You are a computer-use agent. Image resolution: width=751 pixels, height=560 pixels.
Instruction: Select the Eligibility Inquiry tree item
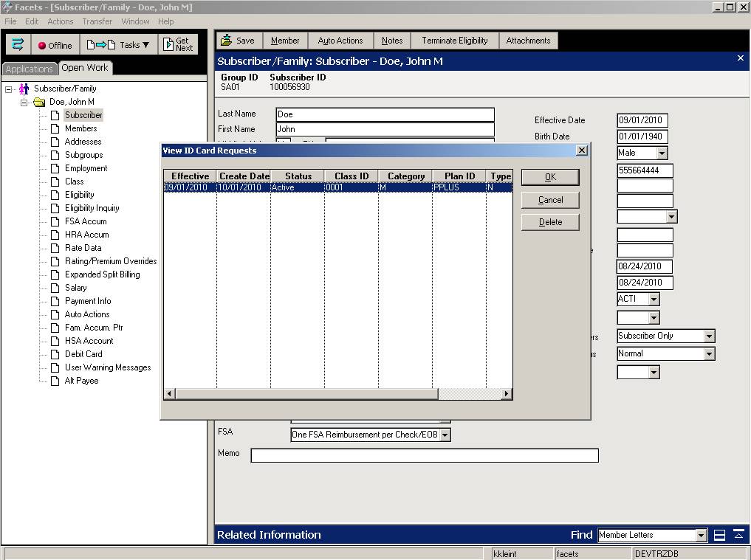click(92, 208)
